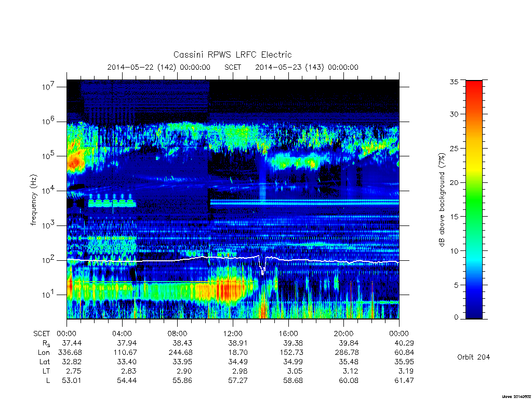Screen dimensions: 532x399
Task: Click the "LT" row label
Action: [x=46, y=371]
